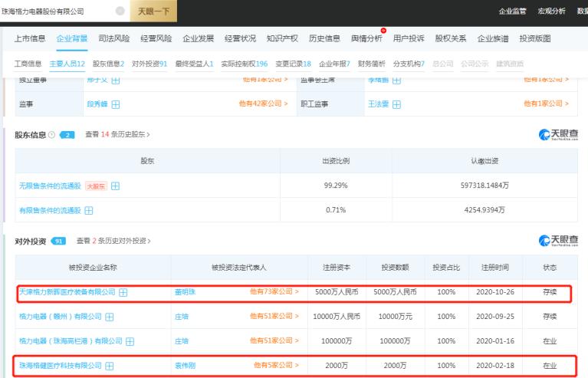Open legal representative 董明珠's link
This screenshot has width=588, height=378.
[185, 292]
